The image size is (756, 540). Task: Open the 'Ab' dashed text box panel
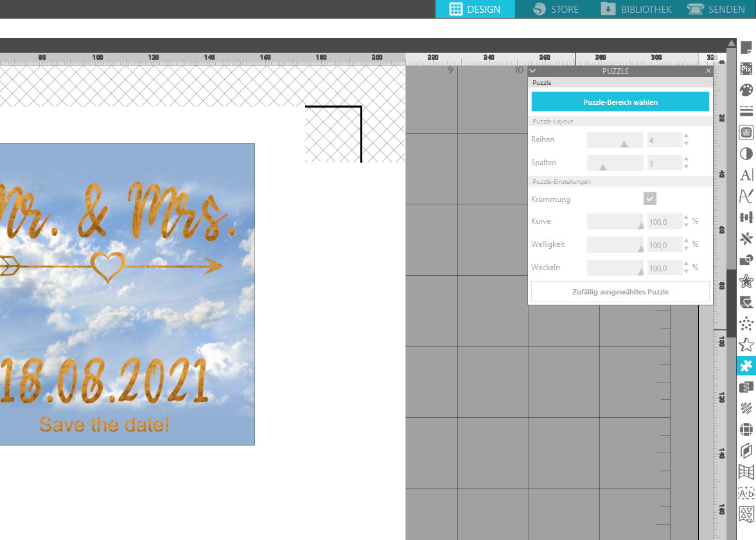[x=746, y=493]
